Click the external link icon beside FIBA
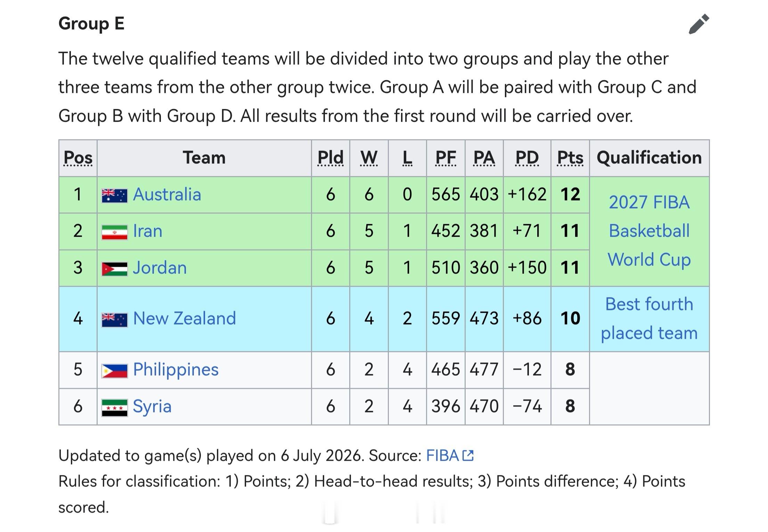Image resolution: width=768 pixels, height=532 pixels. (468, 455)
